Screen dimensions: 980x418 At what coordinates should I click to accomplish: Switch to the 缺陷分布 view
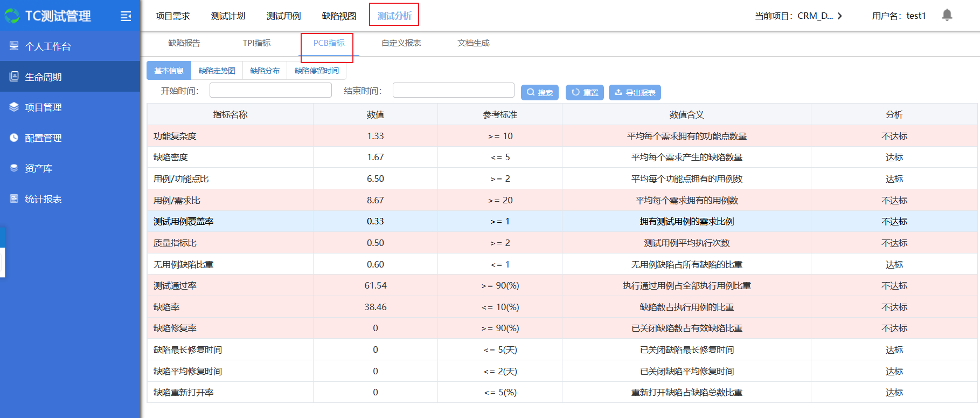click(265, 71)
